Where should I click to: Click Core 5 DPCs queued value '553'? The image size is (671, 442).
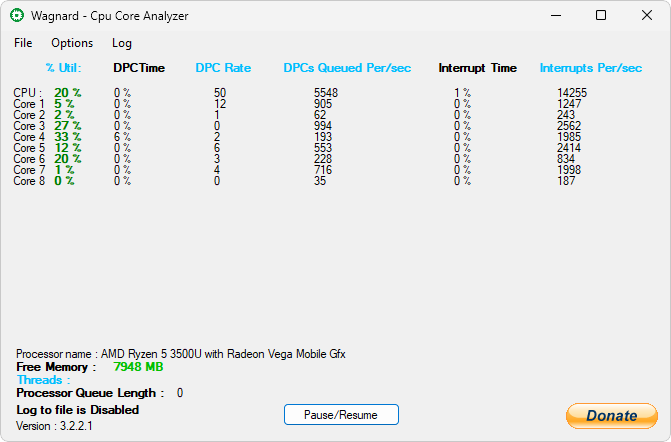(323, 148)
